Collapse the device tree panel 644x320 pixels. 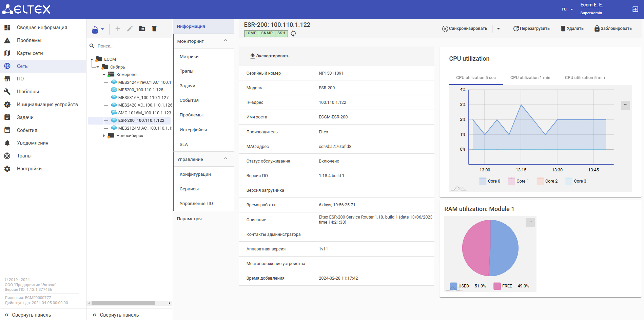(116, 315)
